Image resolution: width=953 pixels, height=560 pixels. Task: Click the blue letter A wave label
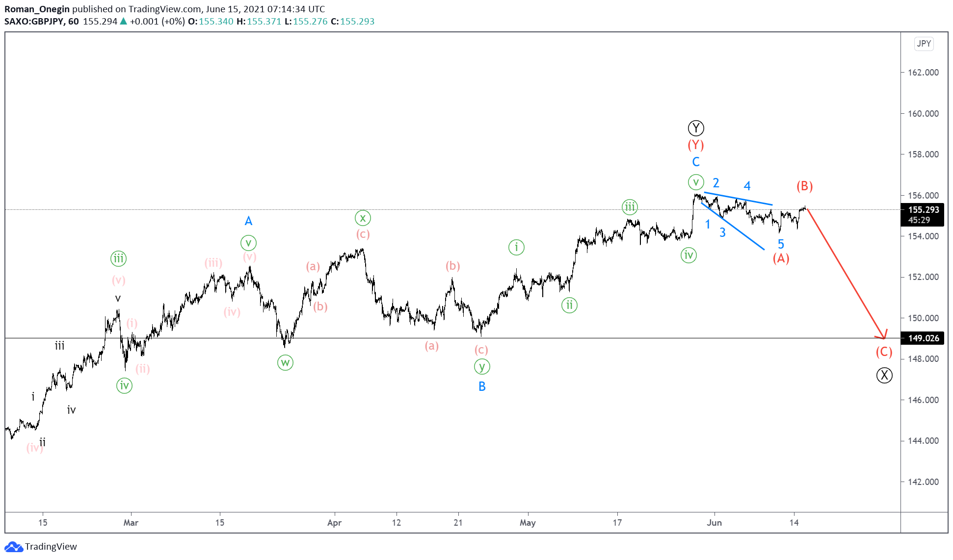click(x=248, y=221)
